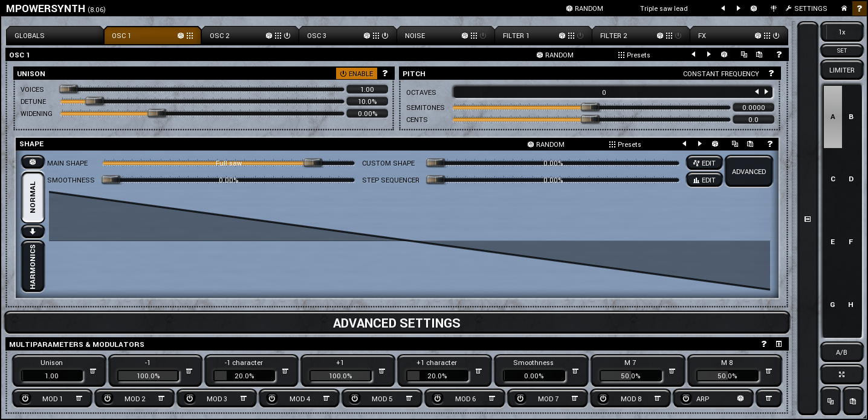
Task: Go to next SHAPE preset arrow
Action: tap(700, 144)
